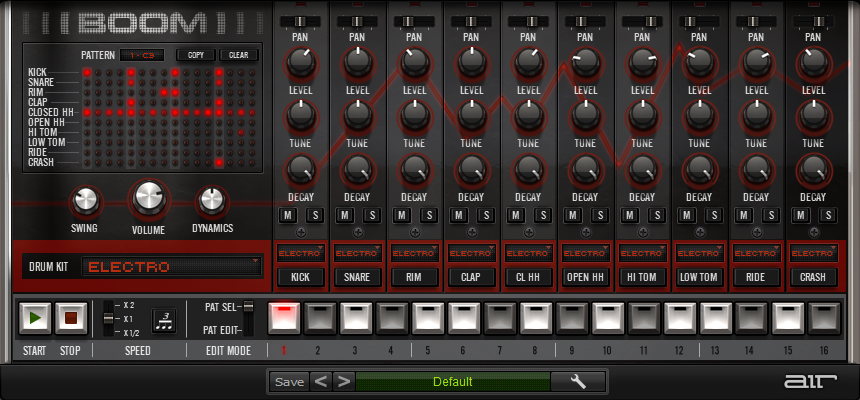Mute the Kick channel

tap(288, 215)
